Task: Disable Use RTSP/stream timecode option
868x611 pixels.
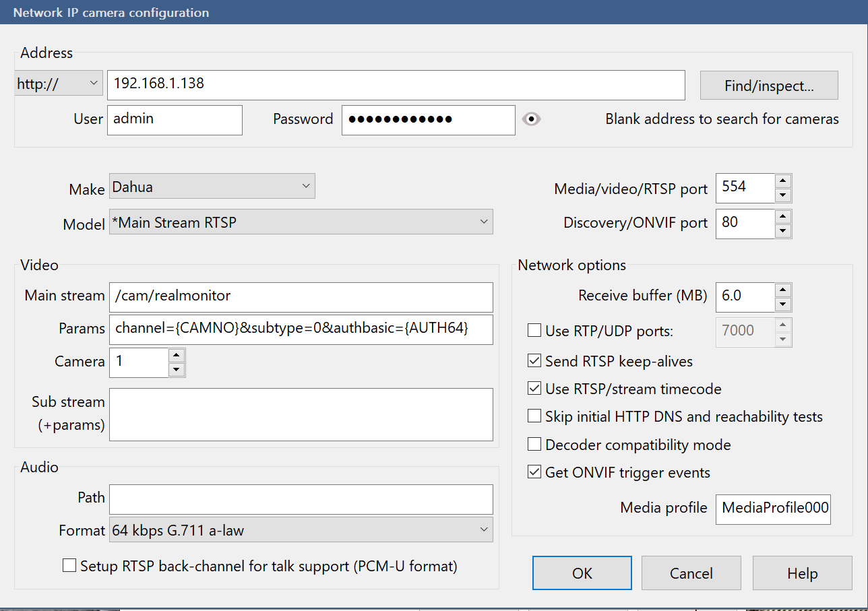Action: [534, 389]
